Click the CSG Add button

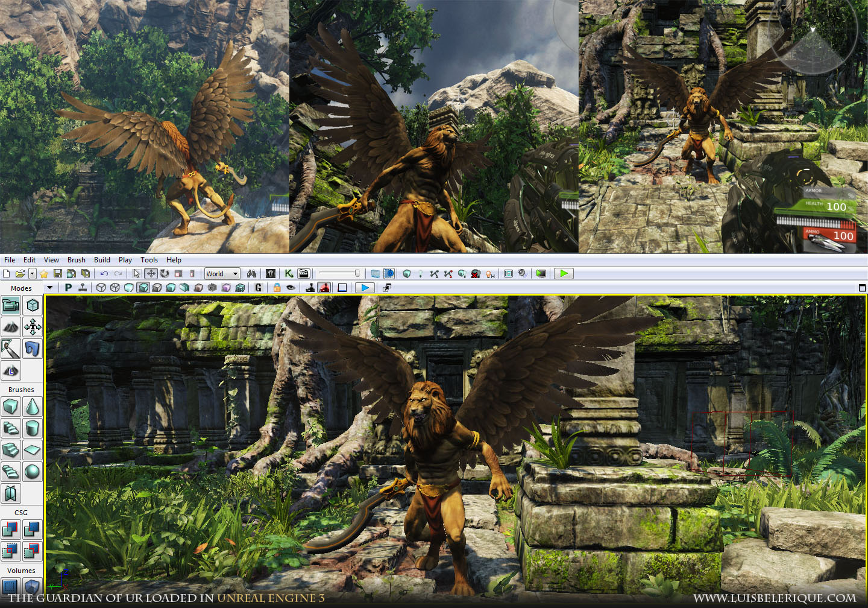point(11,530)
